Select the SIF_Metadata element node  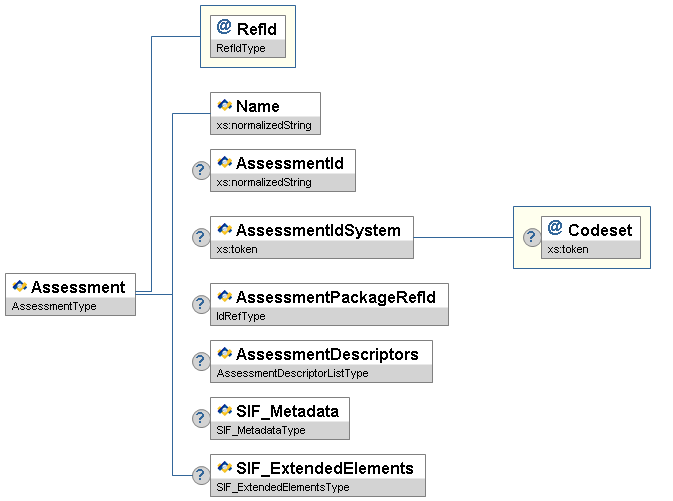coord(287,411)
